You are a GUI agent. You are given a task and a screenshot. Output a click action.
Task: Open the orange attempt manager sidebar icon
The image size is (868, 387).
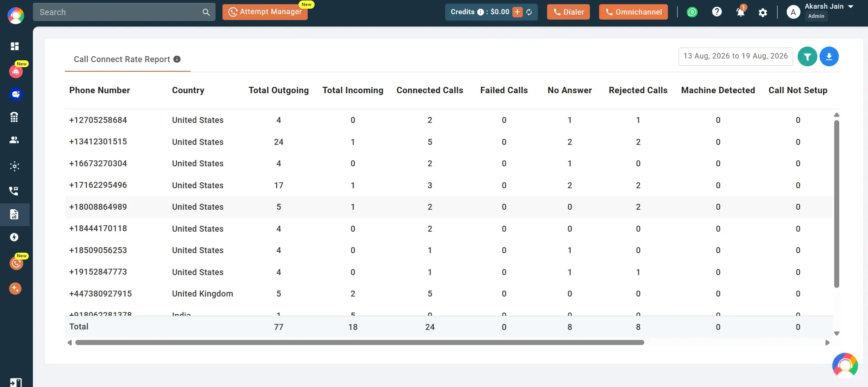point(16,263)
